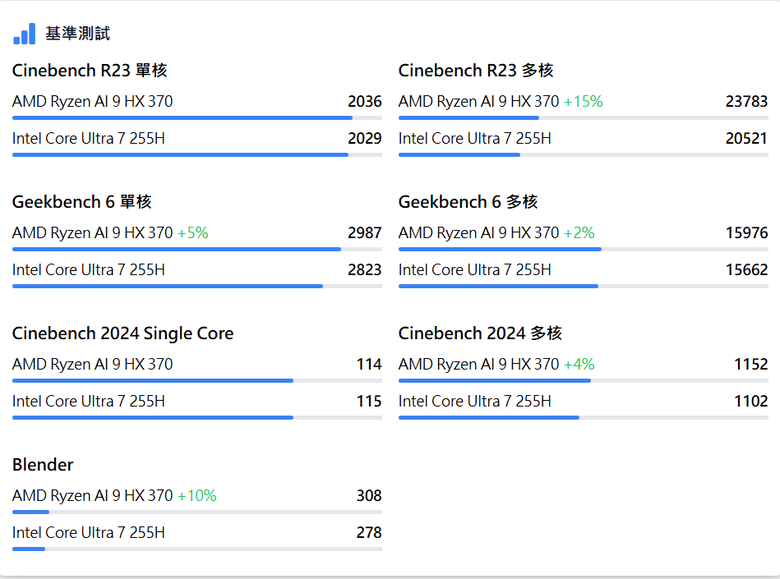
Task: Click the Cinebench R23 多核 heading
Action: [x=476, y=70]
